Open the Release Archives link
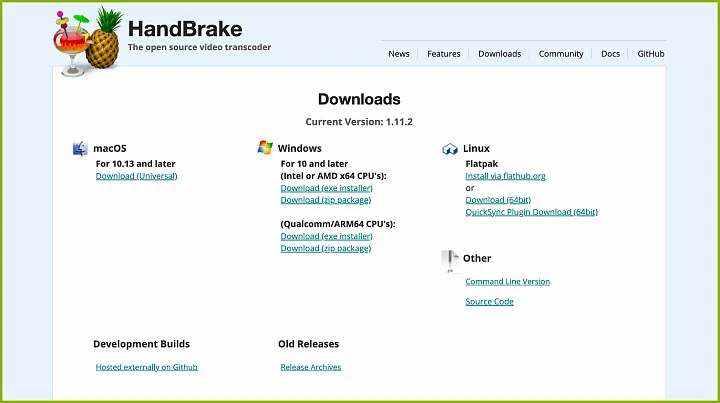This screenshot has height=403, width=720. click(x=311, y=367)
